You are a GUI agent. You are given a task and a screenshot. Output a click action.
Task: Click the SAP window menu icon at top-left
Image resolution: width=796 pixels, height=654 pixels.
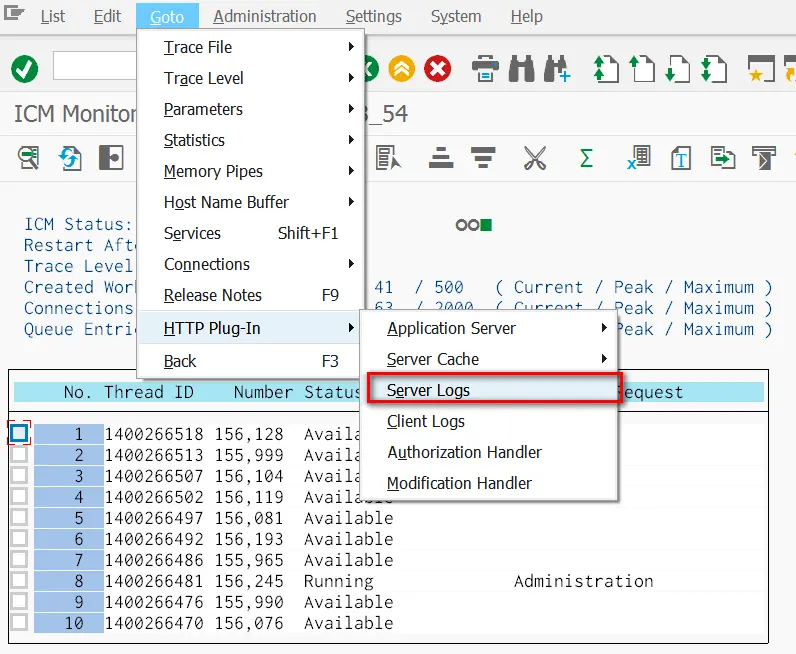pos(14,13)
